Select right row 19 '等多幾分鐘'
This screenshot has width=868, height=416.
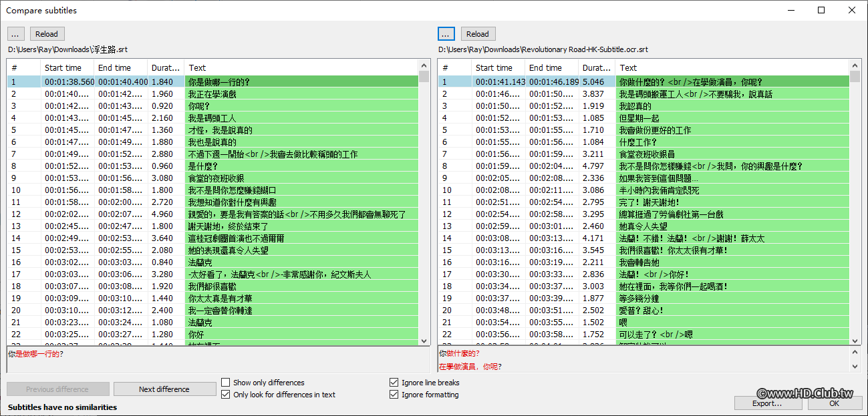pos(643,298)
